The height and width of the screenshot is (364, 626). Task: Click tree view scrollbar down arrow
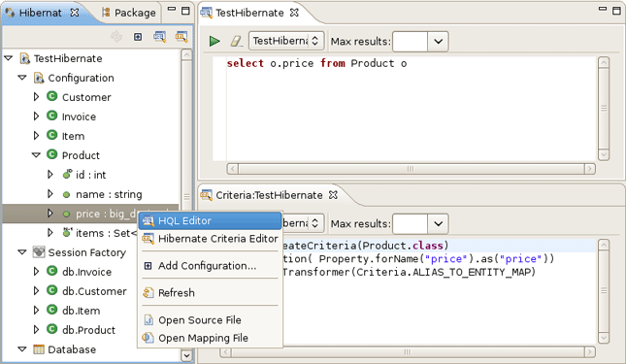tap(186, 355)
